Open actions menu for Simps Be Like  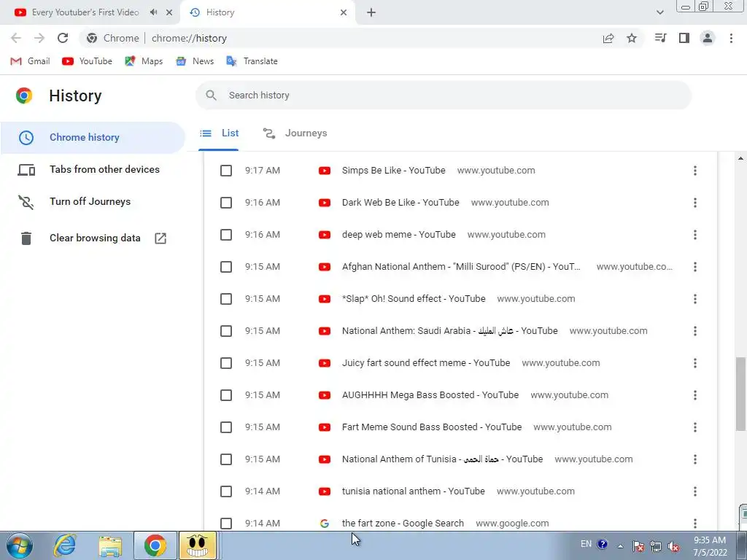point(695,171)
